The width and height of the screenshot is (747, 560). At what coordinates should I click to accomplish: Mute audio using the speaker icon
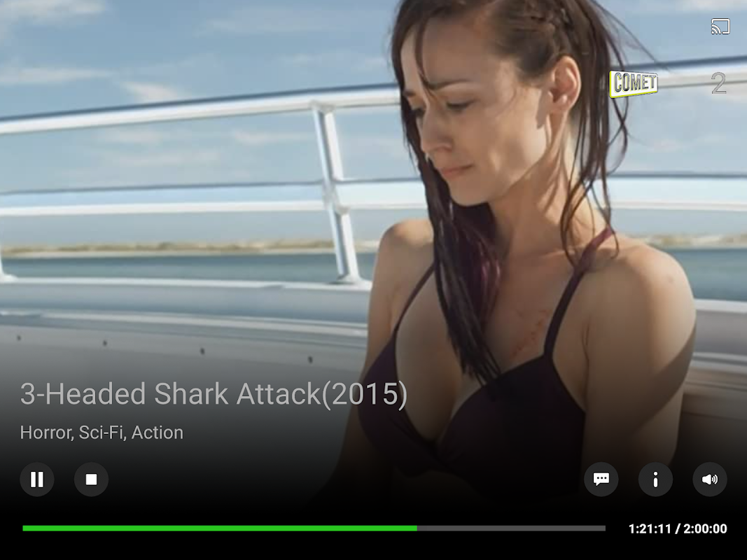[x=710, y=479]
